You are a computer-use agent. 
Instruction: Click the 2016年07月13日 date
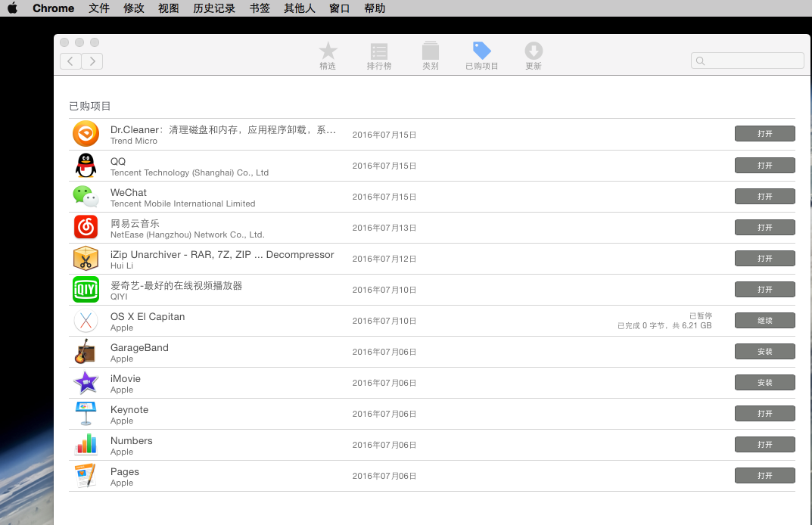384,228
